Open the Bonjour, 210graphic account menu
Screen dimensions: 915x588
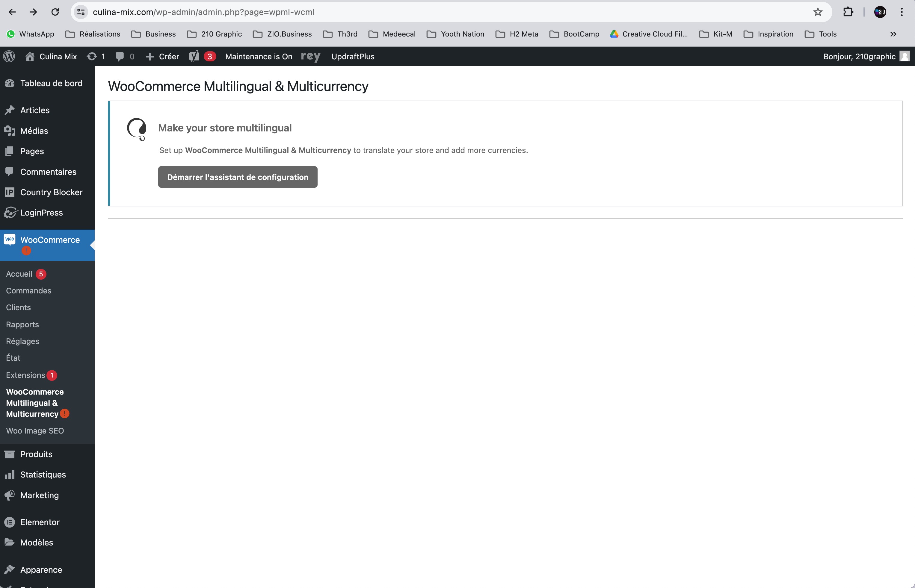866,57
